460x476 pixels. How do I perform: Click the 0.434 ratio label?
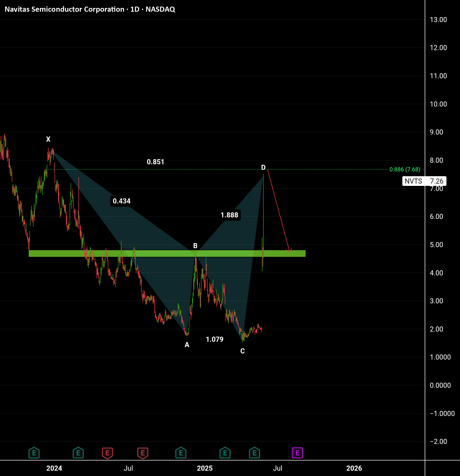tap(121, 201)
